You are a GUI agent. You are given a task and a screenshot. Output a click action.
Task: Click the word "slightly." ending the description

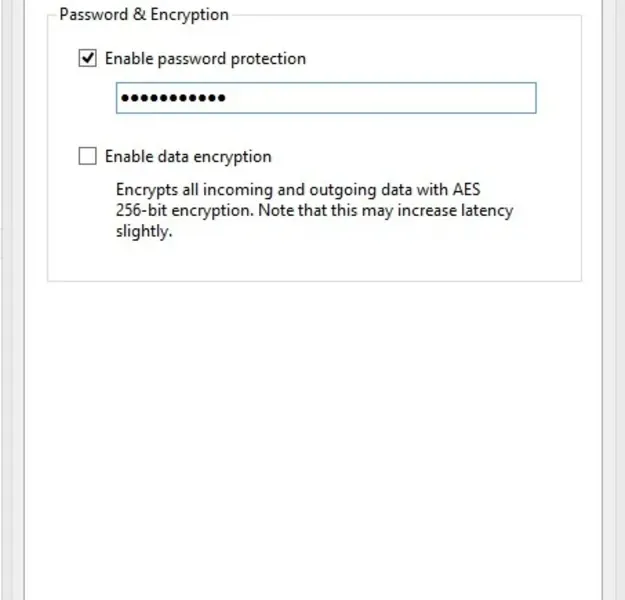144,232
